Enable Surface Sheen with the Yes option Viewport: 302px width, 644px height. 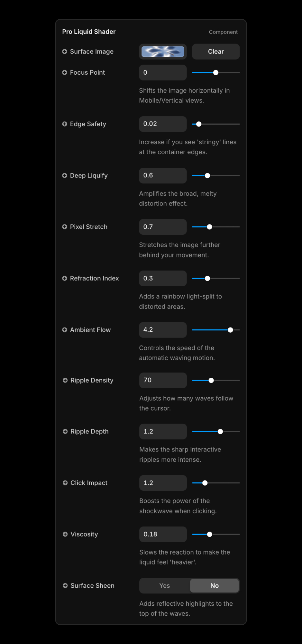click(165, 586)
